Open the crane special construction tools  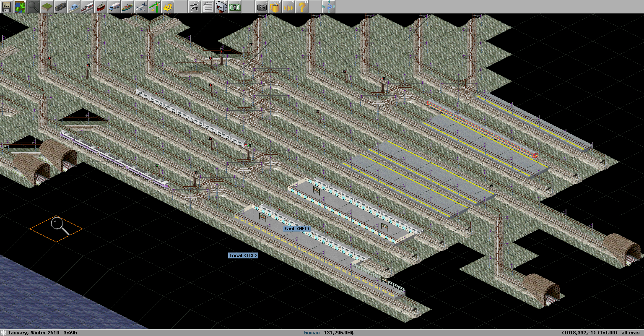154,7
